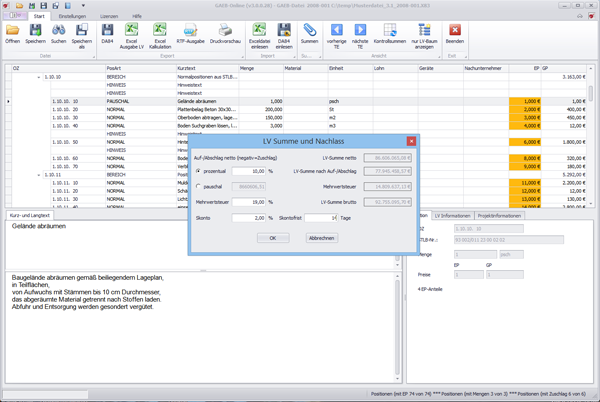Click the percentage field showing 10,00
Image resolution: width=600 pixels, height=402 pixels.
point(249,171)
